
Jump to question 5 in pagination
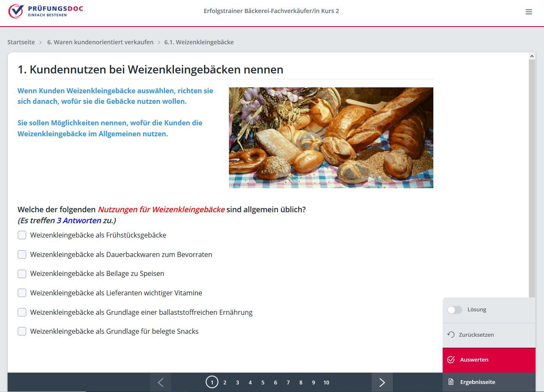tap(263, 382)
